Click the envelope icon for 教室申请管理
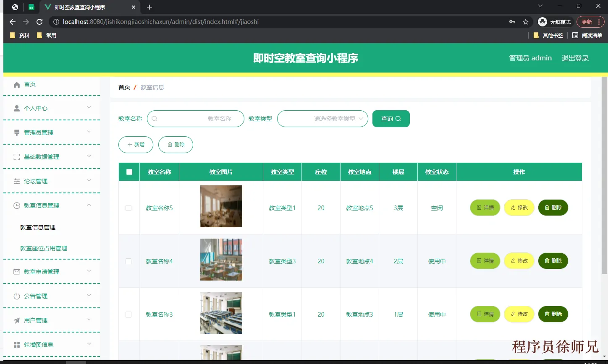Image resolution: width=608 pixels, height=364 pixels. coord(17,272)
